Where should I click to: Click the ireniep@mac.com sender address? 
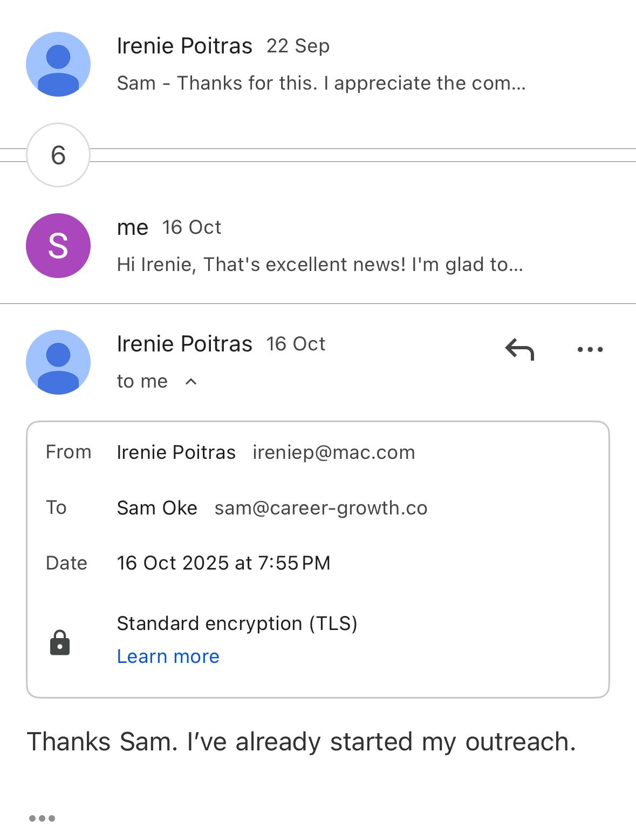pos(334,452)
